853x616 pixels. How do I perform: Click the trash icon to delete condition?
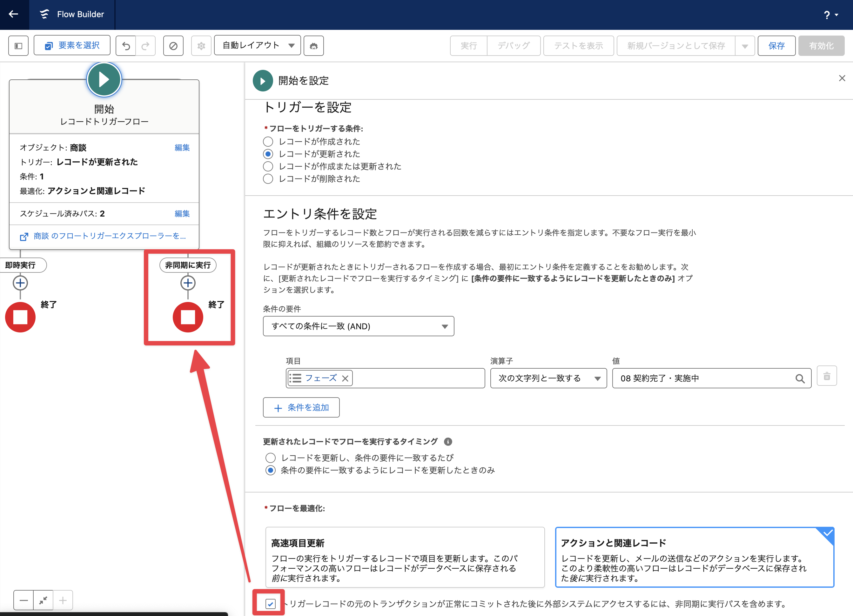[826, 376]
